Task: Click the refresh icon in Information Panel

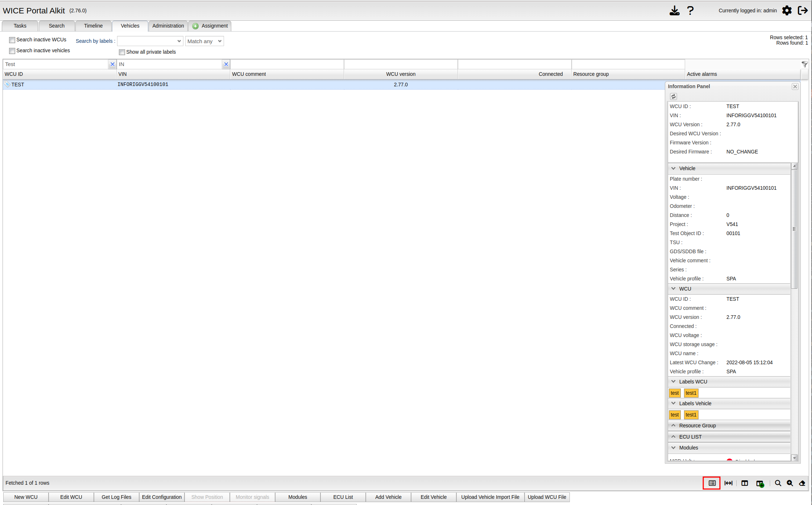Action: coord(673,97)
